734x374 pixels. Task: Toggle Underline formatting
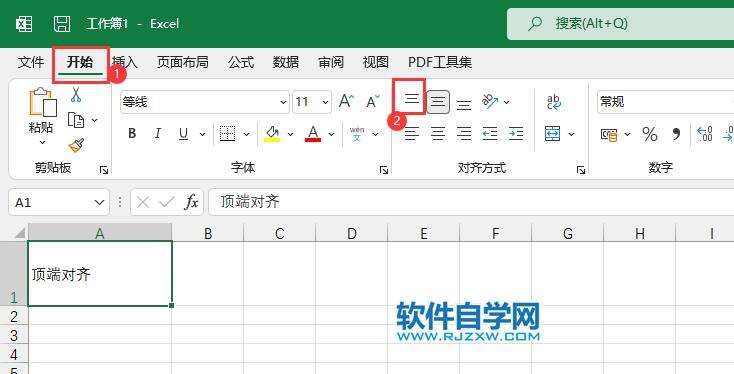(184, 134)
